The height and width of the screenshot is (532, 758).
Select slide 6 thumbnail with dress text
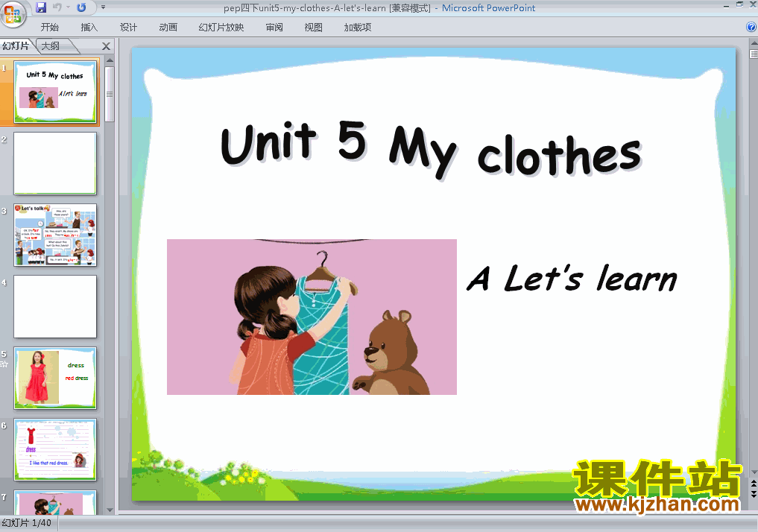click(55, 449)
